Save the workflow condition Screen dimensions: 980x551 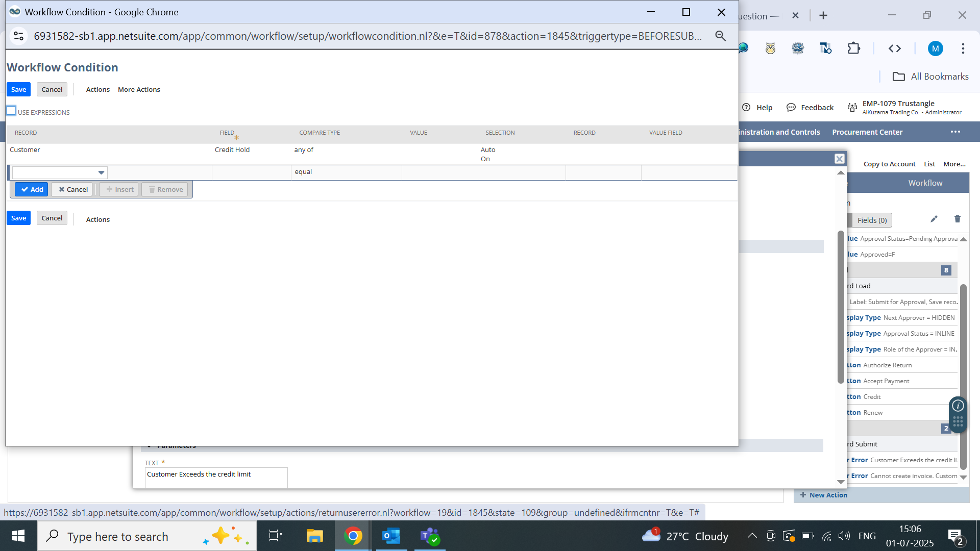18,89
